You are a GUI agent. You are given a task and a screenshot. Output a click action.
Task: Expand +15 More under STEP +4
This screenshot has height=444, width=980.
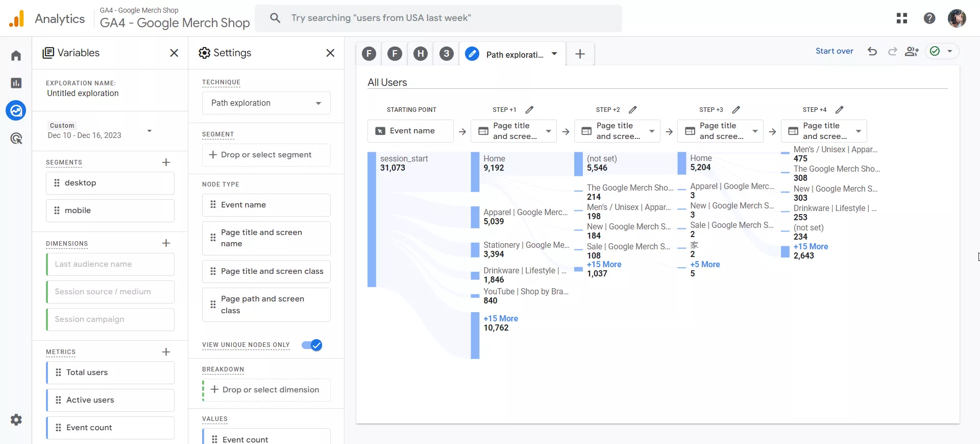tap(811, 247)
